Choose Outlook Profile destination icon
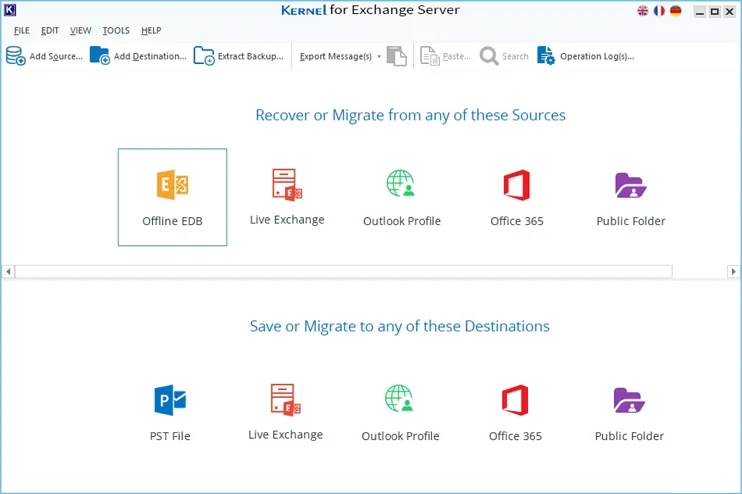 [x=399, y=398]
